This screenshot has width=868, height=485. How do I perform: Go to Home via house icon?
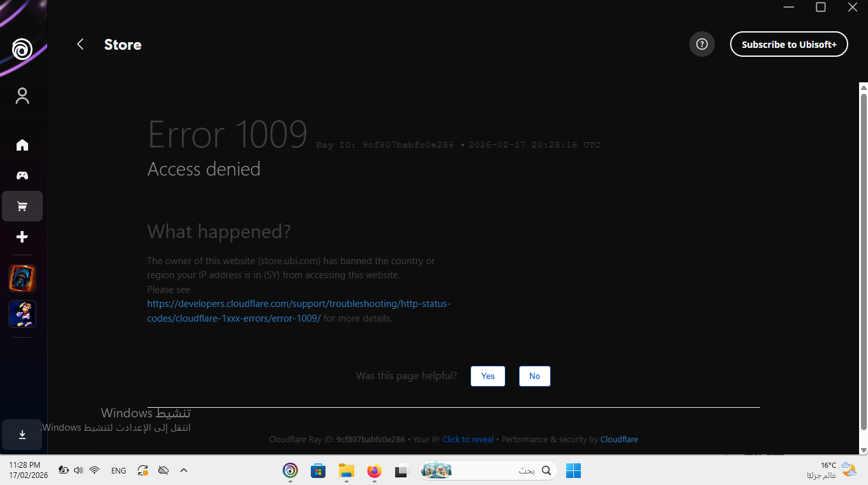pyautogui.click(x=22, y=145)
